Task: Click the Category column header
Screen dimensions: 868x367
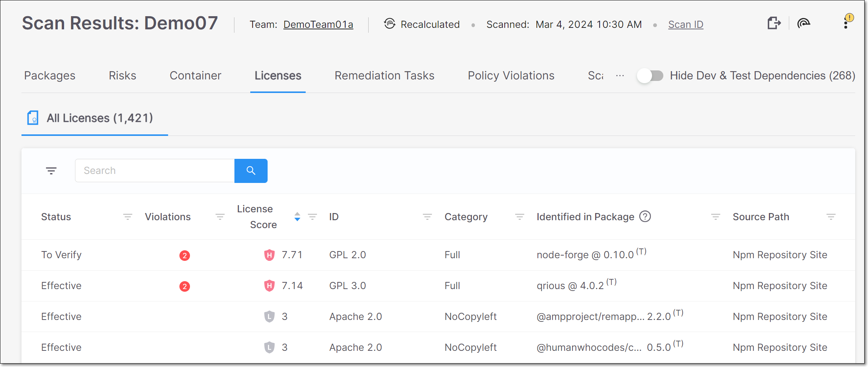Action: (x=466, y=217)
